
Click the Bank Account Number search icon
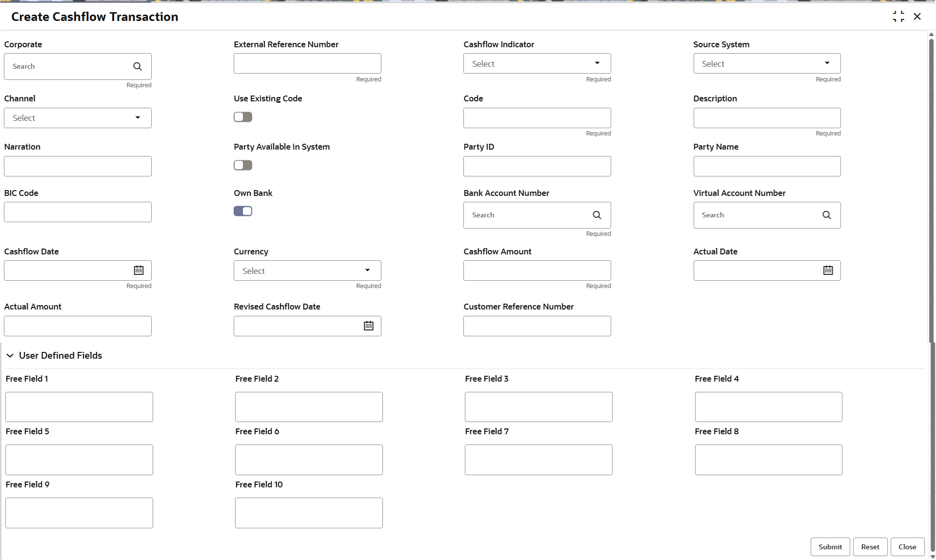click(x=597, y=215)
